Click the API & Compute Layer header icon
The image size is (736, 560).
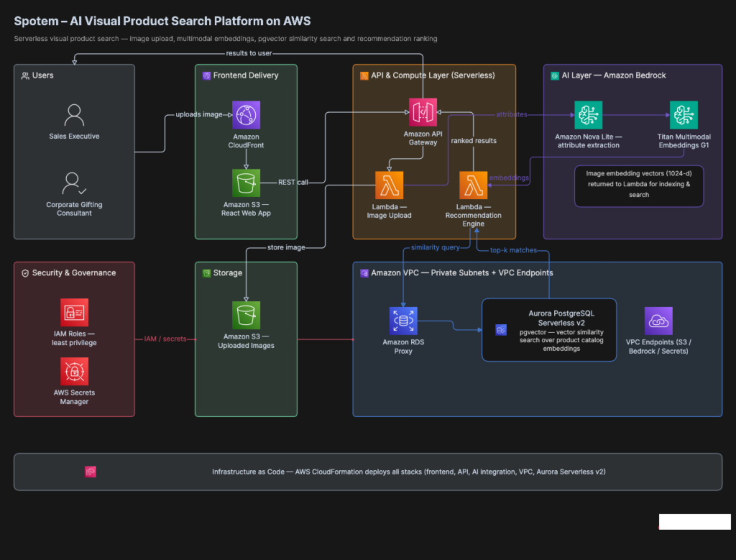[x=364, y=75]
